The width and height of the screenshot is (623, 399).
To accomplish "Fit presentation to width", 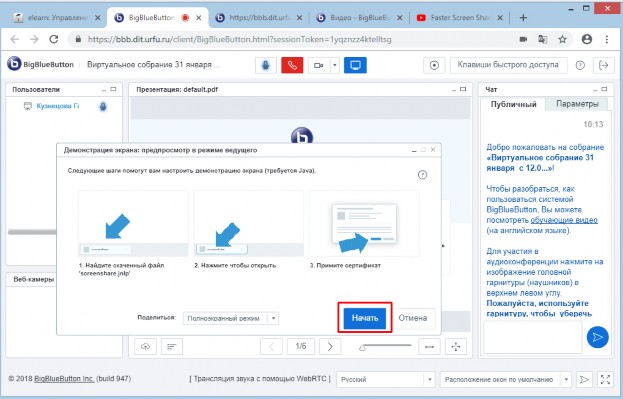I will (x=429, y=347).
